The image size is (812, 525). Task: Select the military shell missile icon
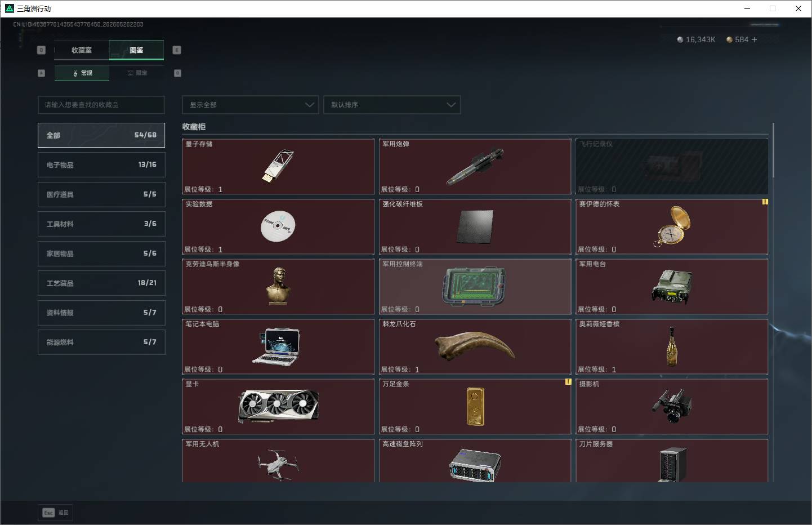[475, 167]
